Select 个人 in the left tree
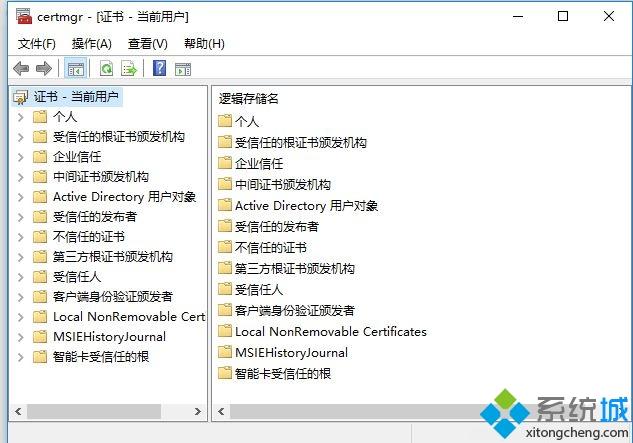 [65, 117]
